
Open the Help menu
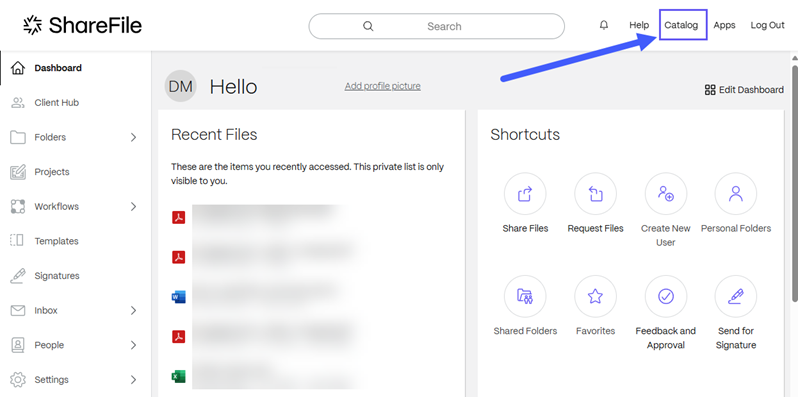(x=639, y=25)
